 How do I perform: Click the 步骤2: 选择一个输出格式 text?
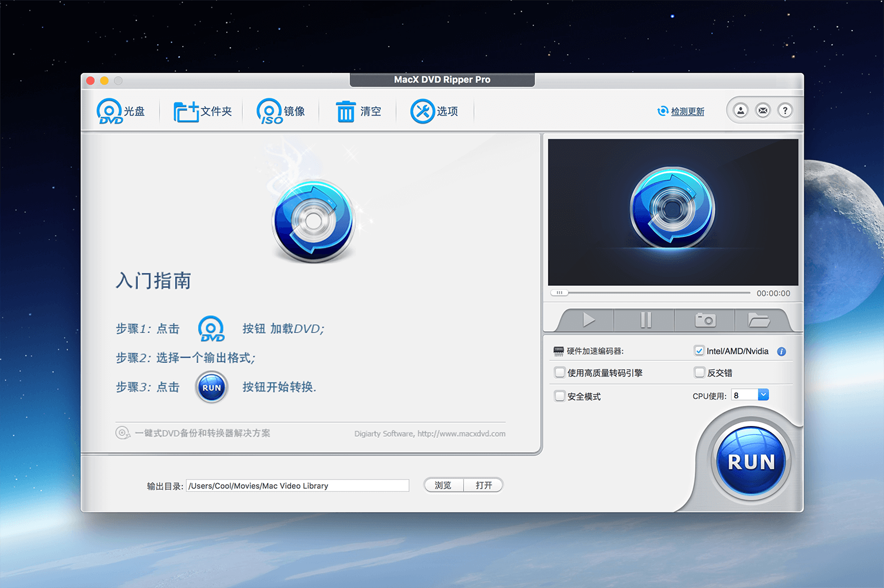pos(185,358)
